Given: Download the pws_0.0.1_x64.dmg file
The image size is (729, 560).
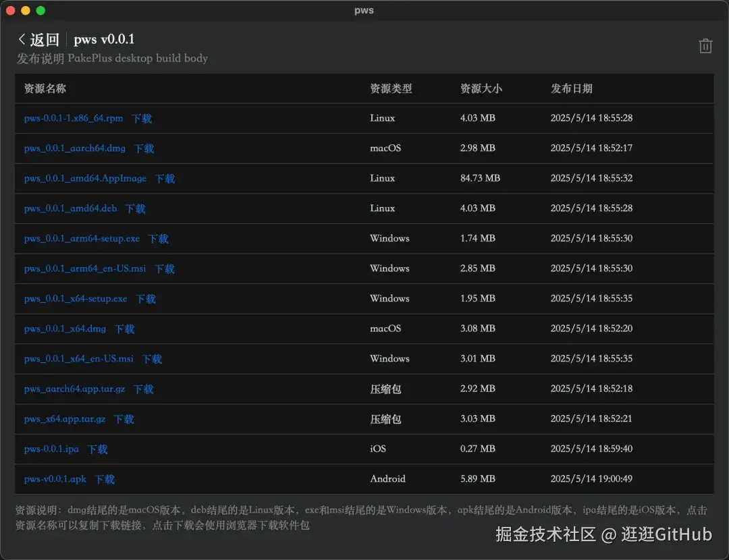Looking at the screenshot, I should click(x=124, y=329).
